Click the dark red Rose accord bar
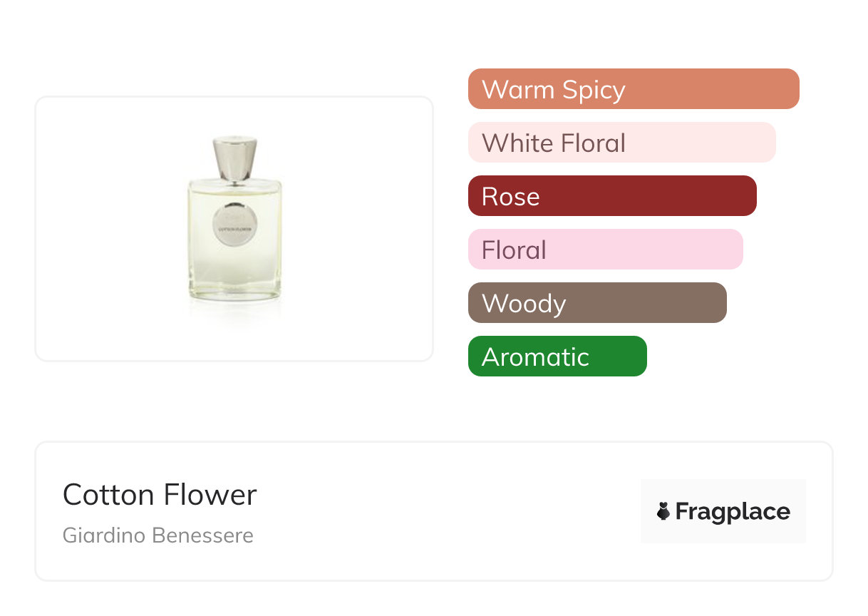 [x=611, y=196]
